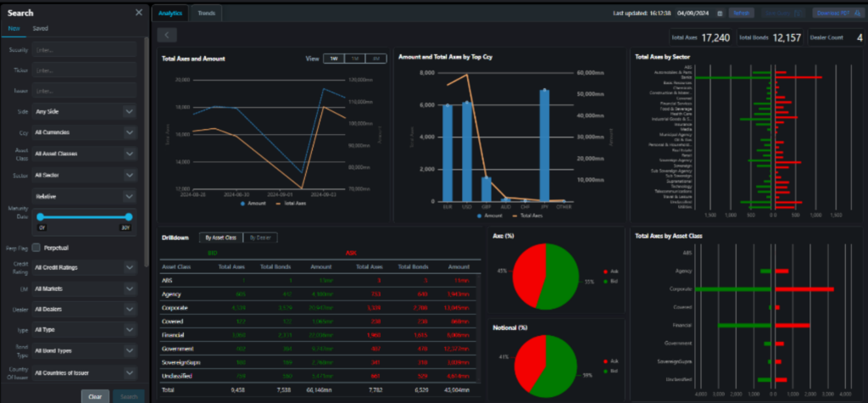Open the Ccy dropdown showing All Currencies
Viewport: 868px width, 403px height.
click(x=84, y=132)
